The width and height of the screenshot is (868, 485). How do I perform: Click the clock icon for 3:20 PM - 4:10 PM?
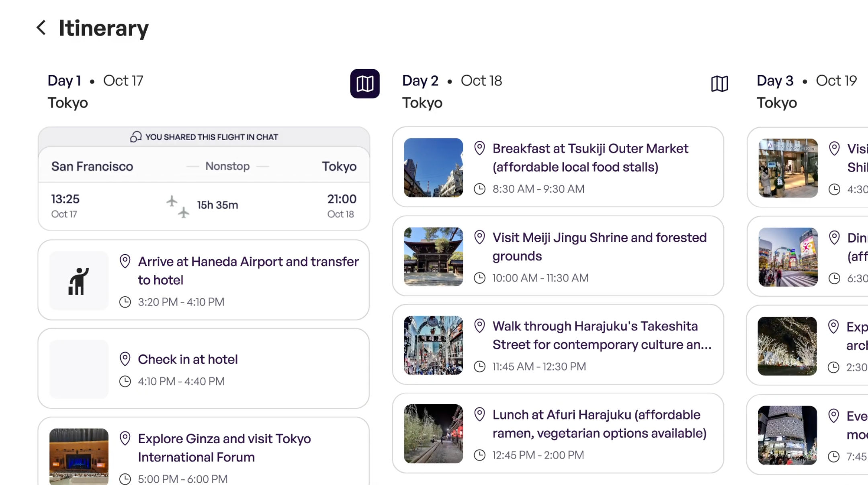[x=125, y=302]
